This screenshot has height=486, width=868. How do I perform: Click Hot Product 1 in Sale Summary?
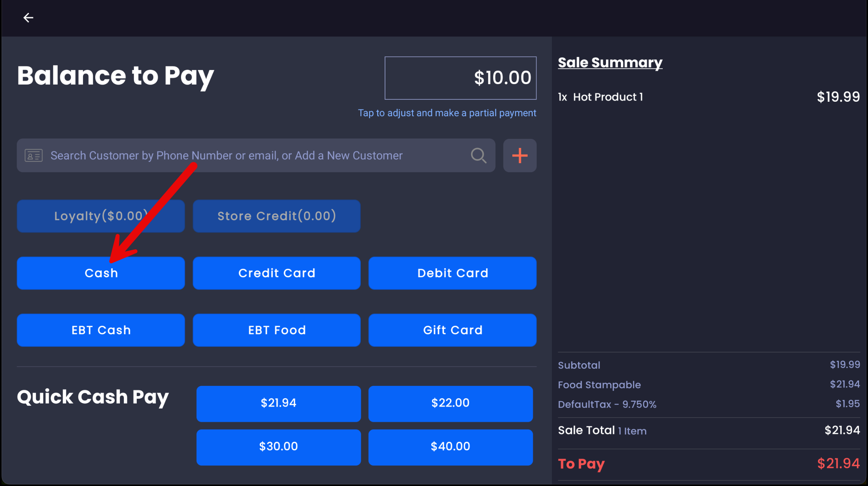608,97
